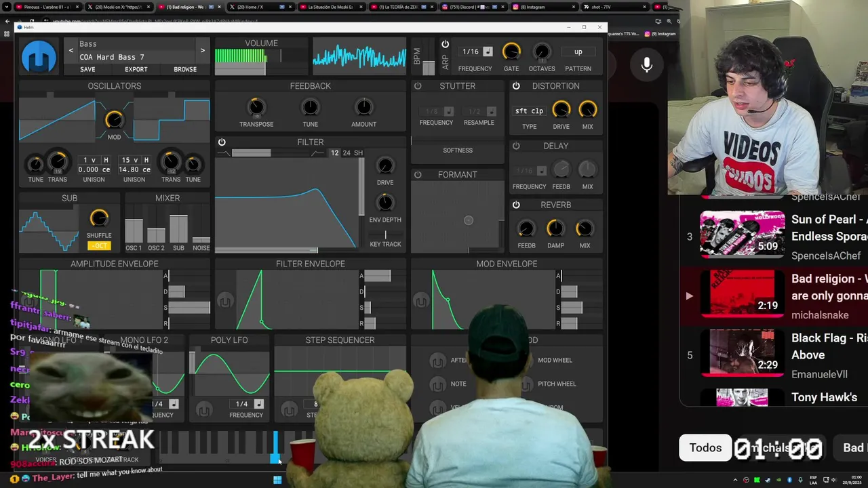Click the reverb MIX knob
Screen dimensions: 868x488
click(x=585, y=228)
